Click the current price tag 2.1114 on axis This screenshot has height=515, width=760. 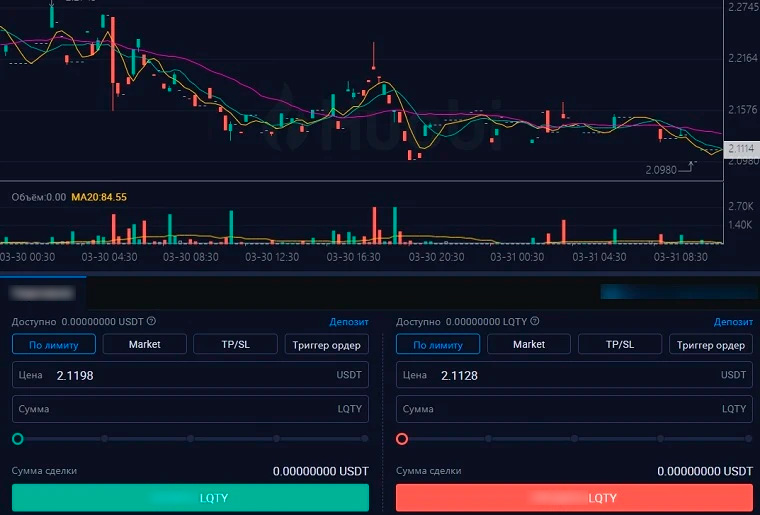(x=742, y=149)
